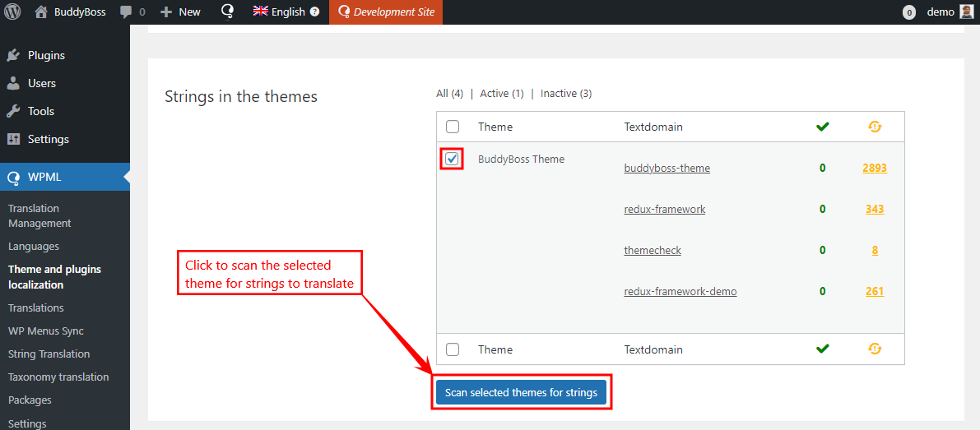Uncheck the BuddyBoss Theme checkbox
The image size is (980, 430).
(452, 159)
